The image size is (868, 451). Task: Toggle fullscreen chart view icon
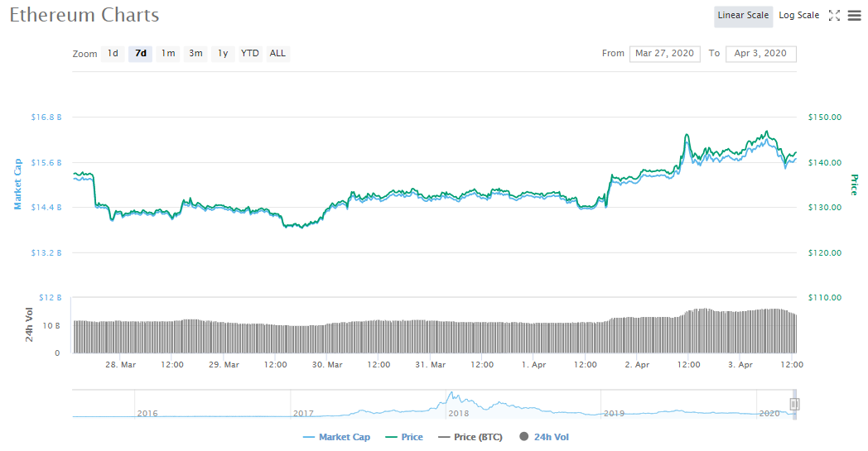[834, 16]
